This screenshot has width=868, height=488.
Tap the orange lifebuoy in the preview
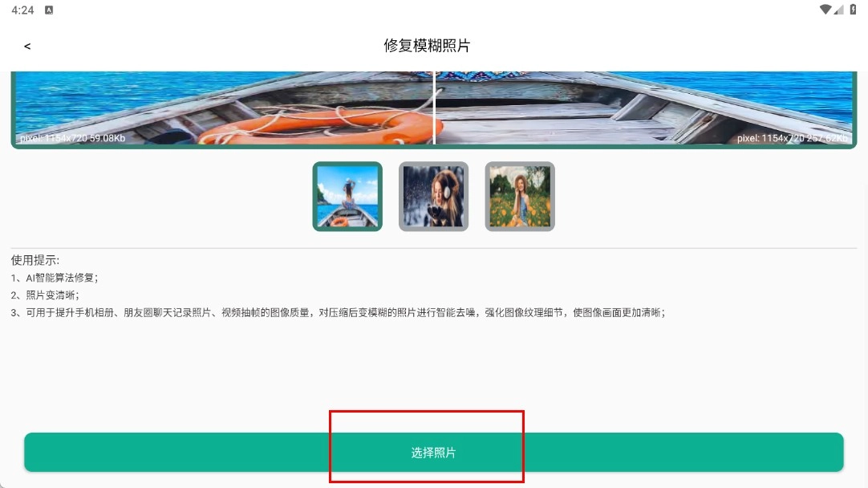[321, 126]
